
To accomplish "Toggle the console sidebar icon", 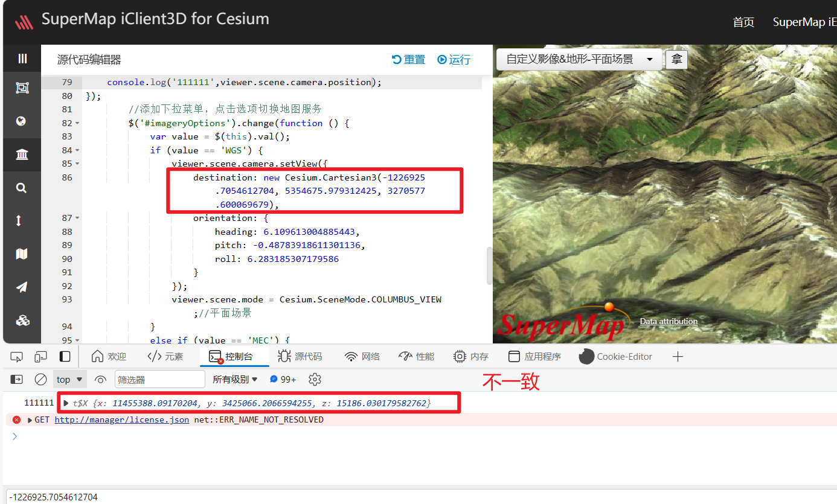I will 17,379.
